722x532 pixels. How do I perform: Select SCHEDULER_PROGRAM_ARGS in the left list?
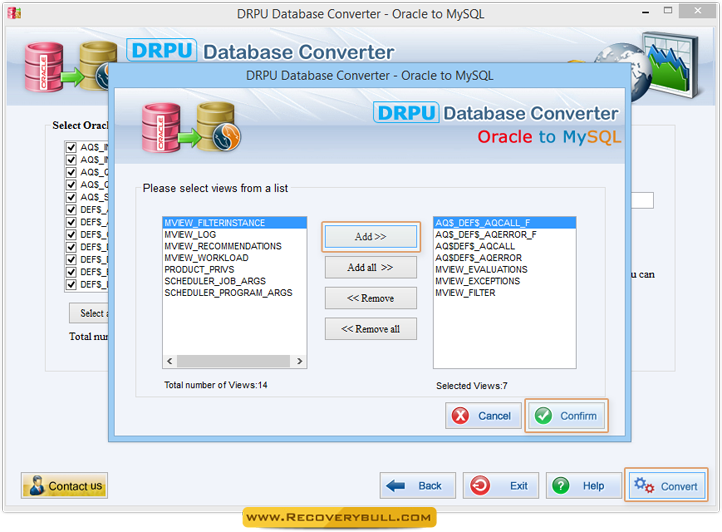[x=234, y=293]
